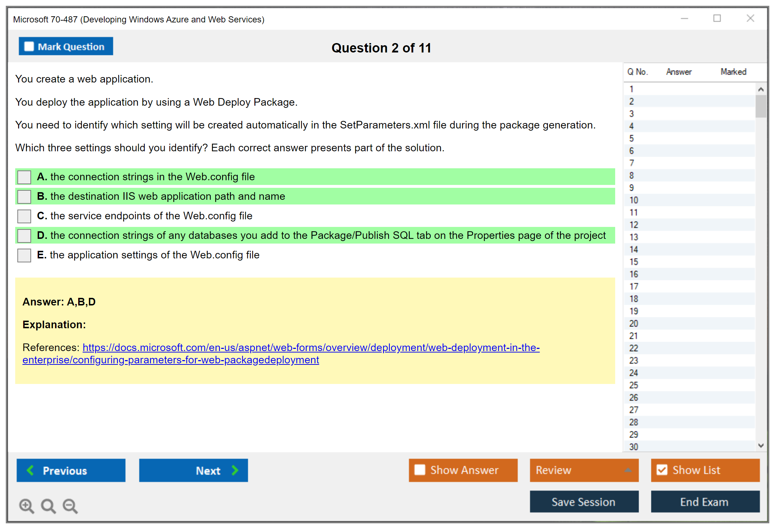The width and height of the screenshot is (778, 532).
Task: Close the exam window
Action: (750, 18)
